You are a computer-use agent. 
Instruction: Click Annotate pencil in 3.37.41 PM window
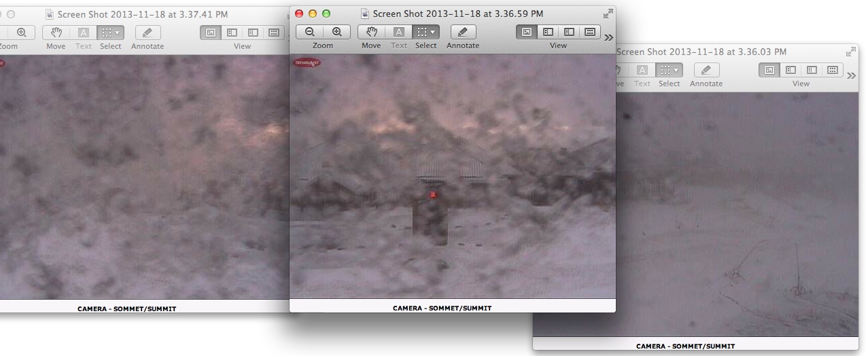[x=147, y=32]
